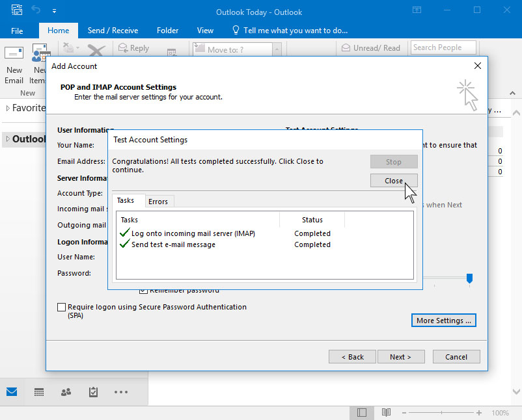Cancel the Add Account wizard
The width and height of the screenshot is (522, 420).
point(456,357)
